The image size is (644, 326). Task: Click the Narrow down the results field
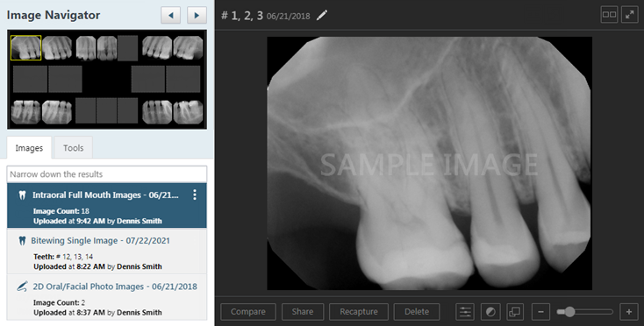pyautogui.click(x=107, y=174)
